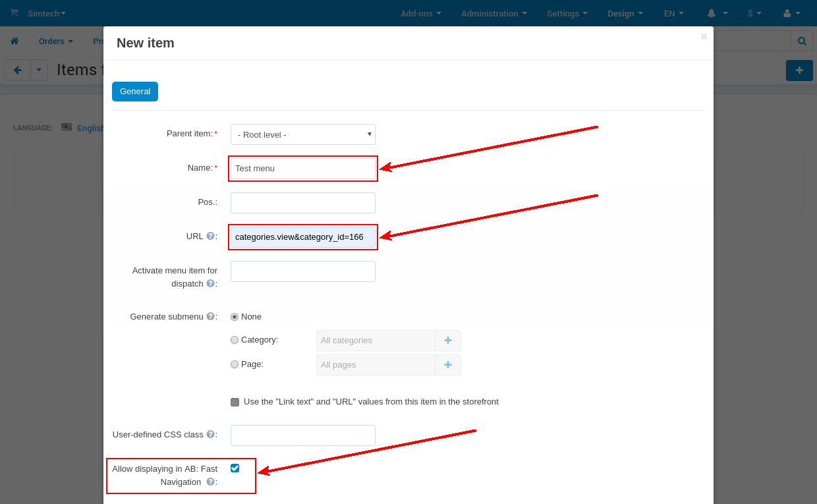Screen dimensions: 817x504
Task: Close the New item dialog
Action: coord(704,36)
